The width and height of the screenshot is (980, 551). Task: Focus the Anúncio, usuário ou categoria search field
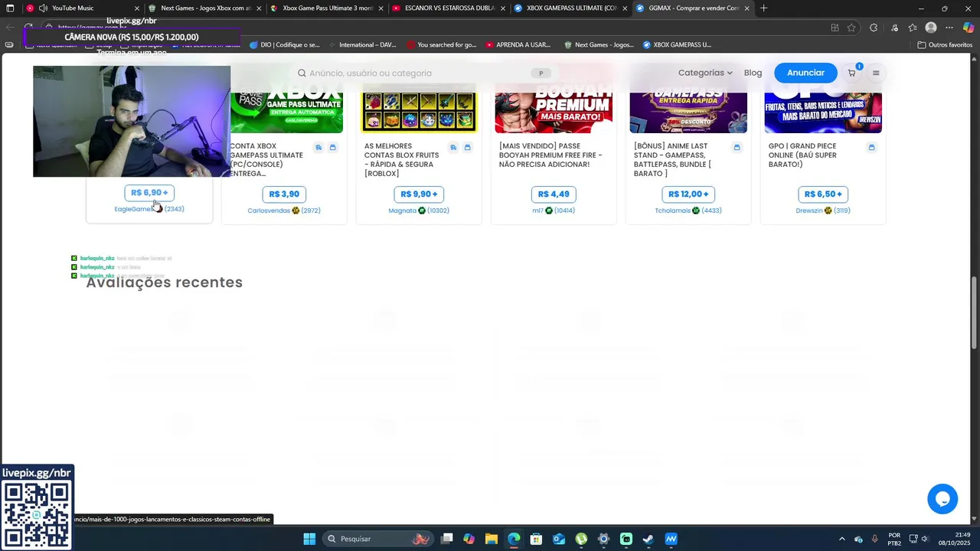pyautogui.click(x=425, y=73)
